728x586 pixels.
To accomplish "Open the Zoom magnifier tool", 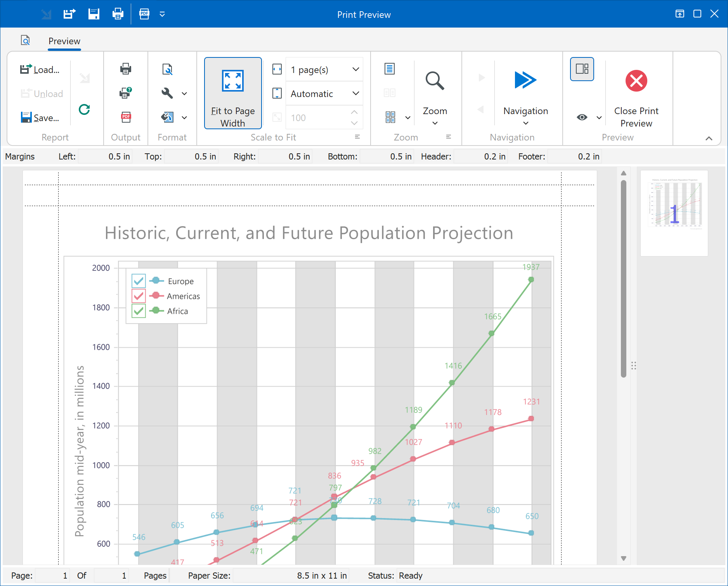I will pyautogui.click(x=435, y=81).
